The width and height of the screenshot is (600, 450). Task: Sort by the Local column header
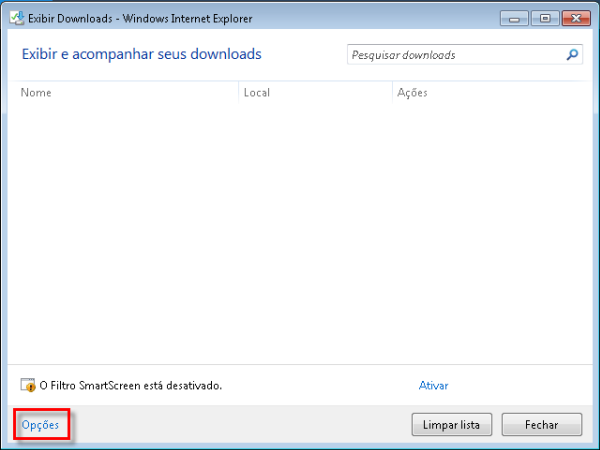(x=257, y=93)
